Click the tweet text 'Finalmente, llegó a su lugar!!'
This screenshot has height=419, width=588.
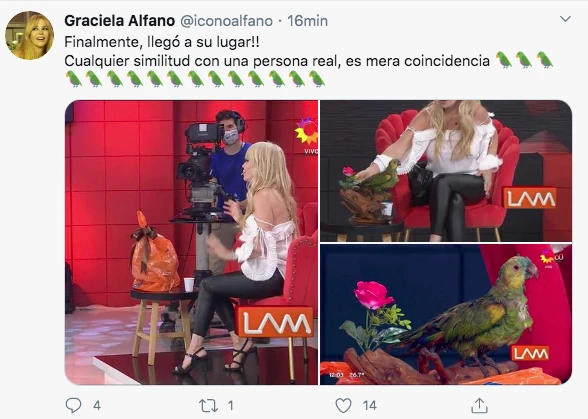click(162, 42)
